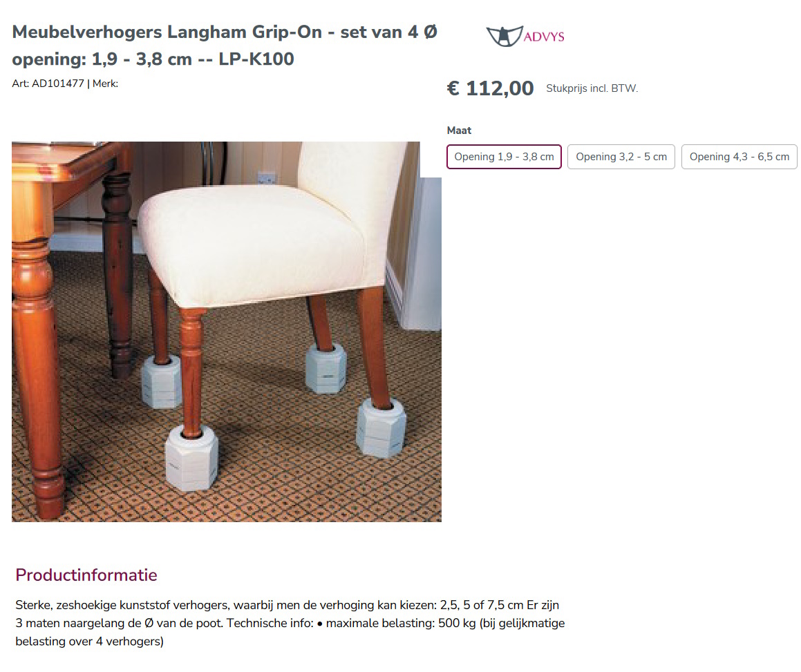Click the ADVYS brand name text

pos(544,37)
